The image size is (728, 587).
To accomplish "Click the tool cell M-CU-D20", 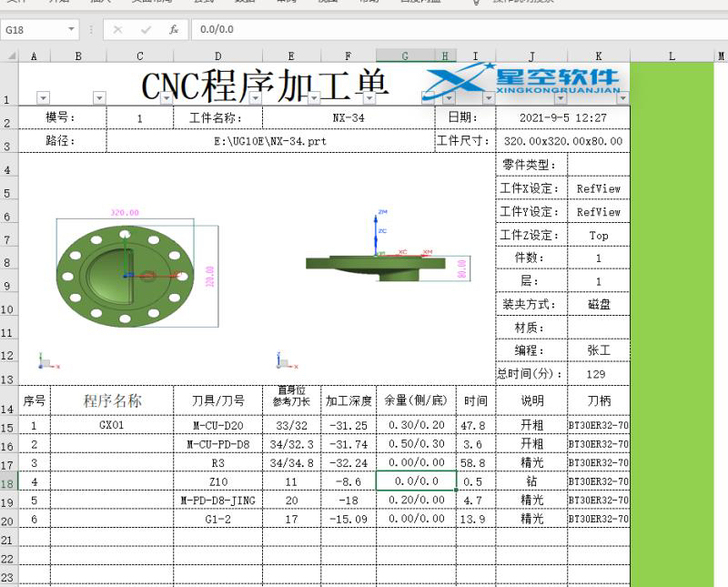I will click(x=218, y=425).
